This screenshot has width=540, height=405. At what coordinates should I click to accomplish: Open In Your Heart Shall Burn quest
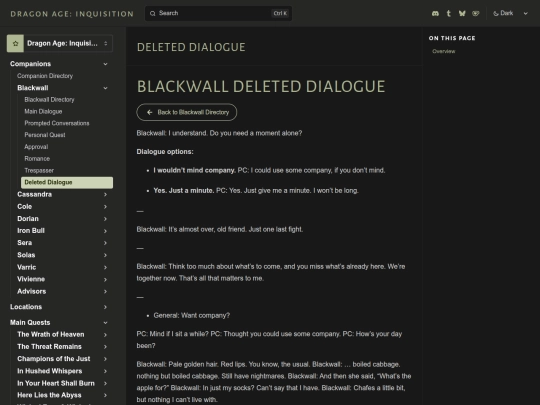[x=56, y=383]
